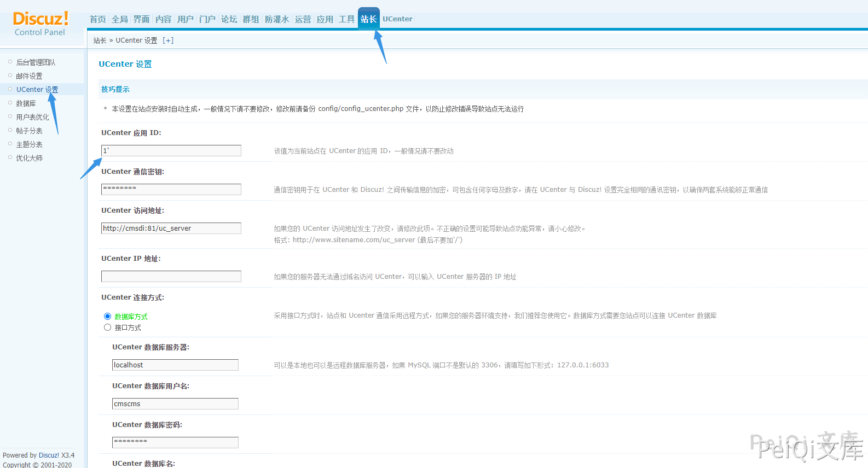Open the 站长 top menu tab
868x468 pixels.
[368, 19]
